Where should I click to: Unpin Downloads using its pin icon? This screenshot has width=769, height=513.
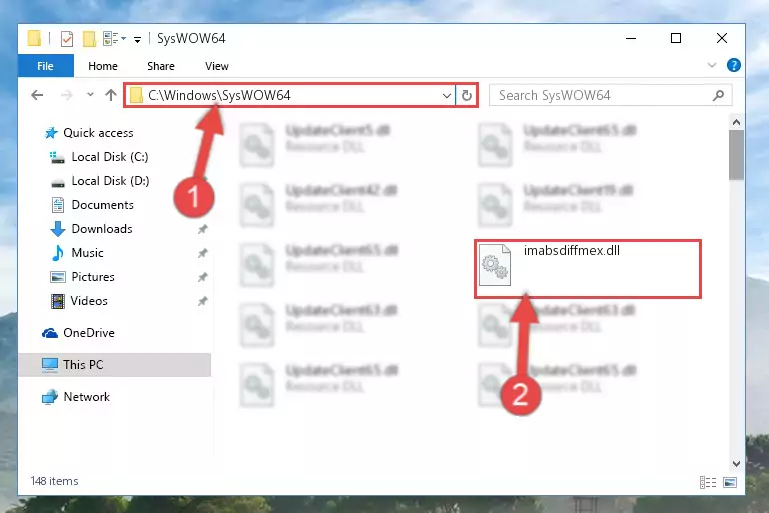[202, 229]
